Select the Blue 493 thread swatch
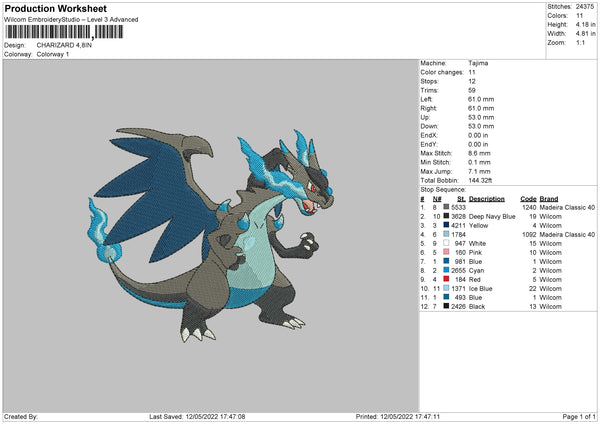The width and height of the screenshot is (600, 424). coord(446,297)
